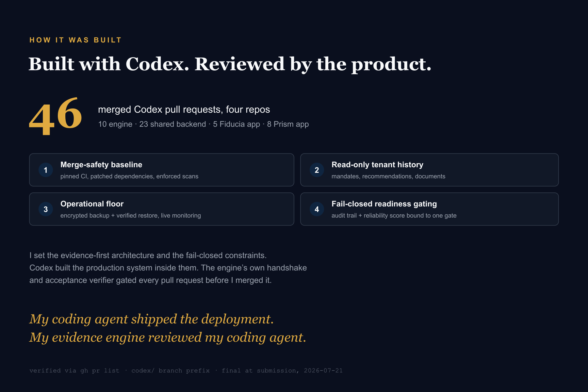Viewport: 588px width, 392px height.
Task: Click the number 2 circle badge
Action: [317, 170]
